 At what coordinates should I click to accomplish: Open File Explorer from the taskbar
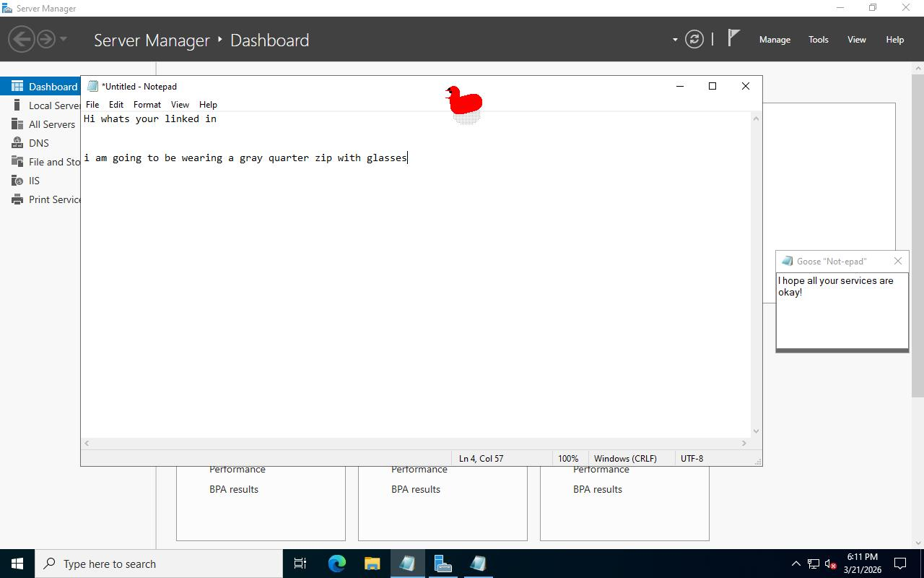372,564
